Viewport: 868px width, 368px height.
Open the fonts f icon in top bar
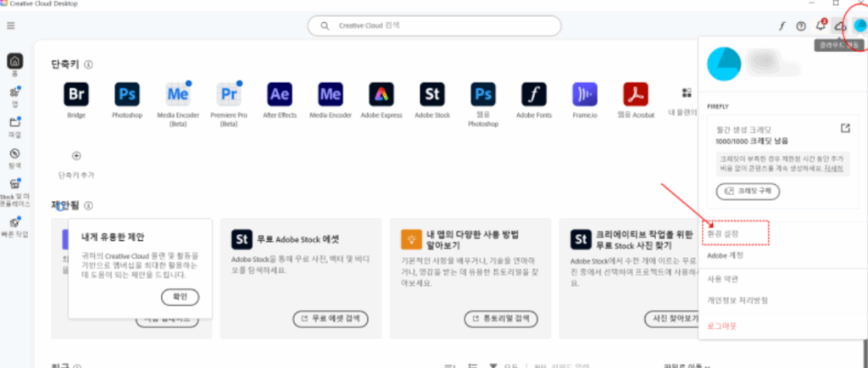click(x=782, y=26)
